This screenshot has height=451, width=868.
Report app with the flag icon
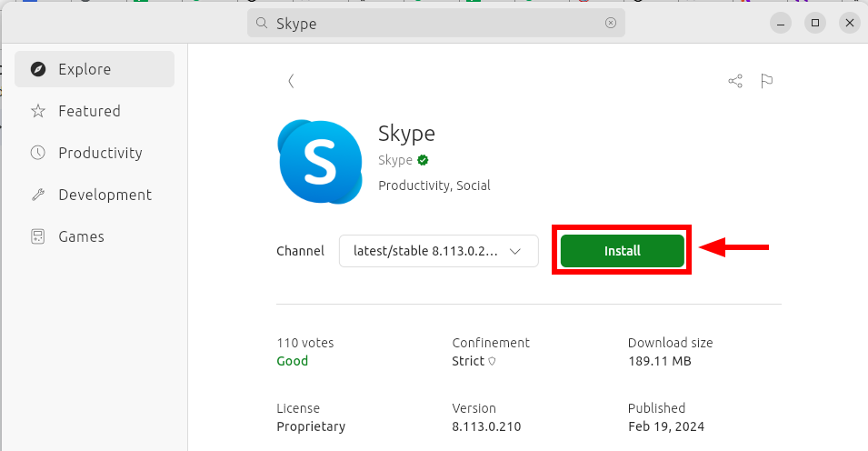767,82
